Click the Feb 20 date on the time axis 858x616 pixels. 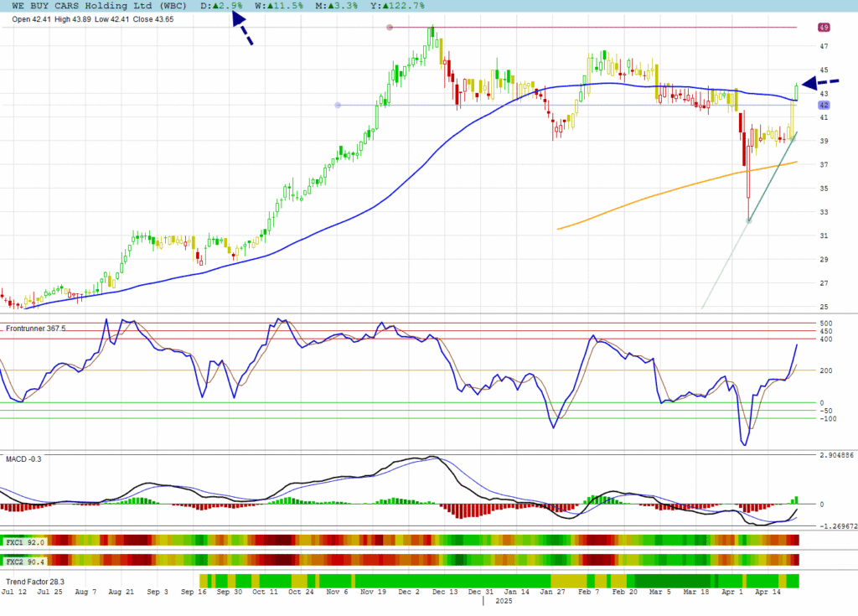tap(625, 592)
